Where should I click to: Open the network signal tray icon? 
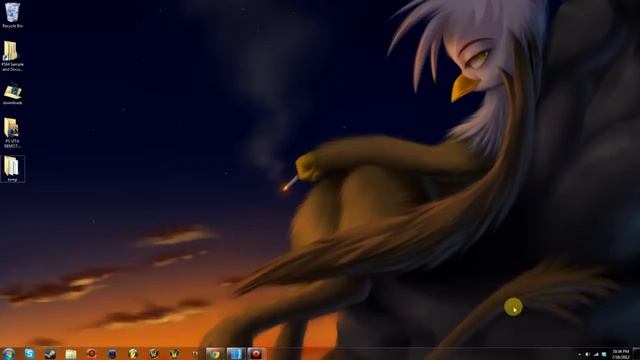596,354
